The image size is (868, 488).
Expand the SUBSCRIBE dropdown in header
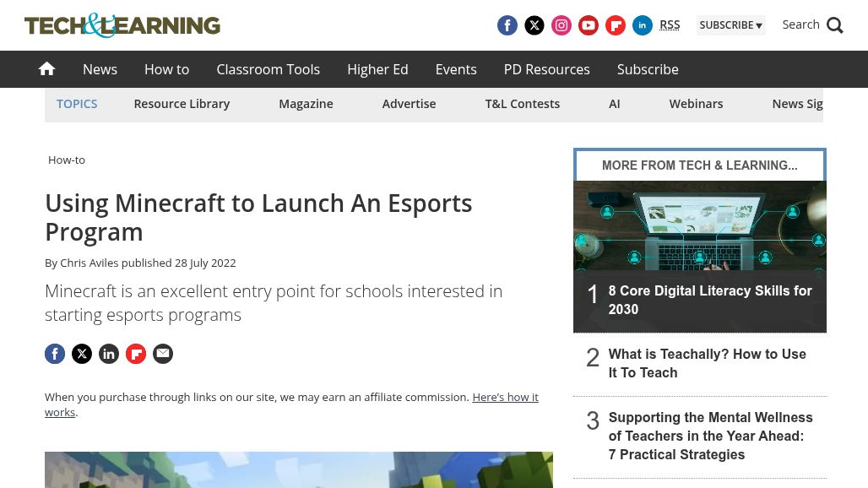[x=730, y=24]
